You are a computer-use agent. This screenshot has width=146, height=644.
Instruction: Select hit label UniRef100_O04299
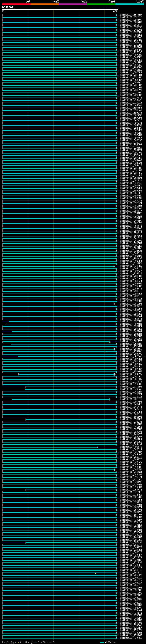[131, 374]
